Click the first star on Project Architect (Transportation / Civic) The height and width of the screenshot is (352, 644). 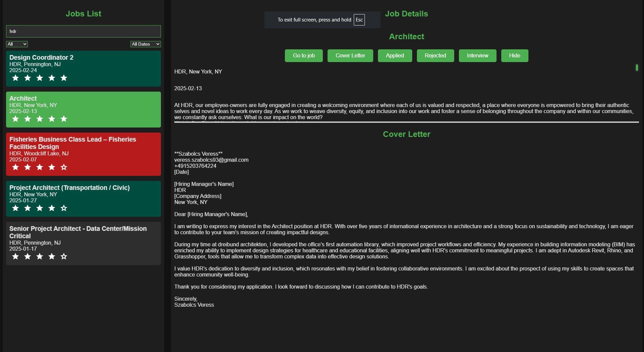[x=15, y=208]
